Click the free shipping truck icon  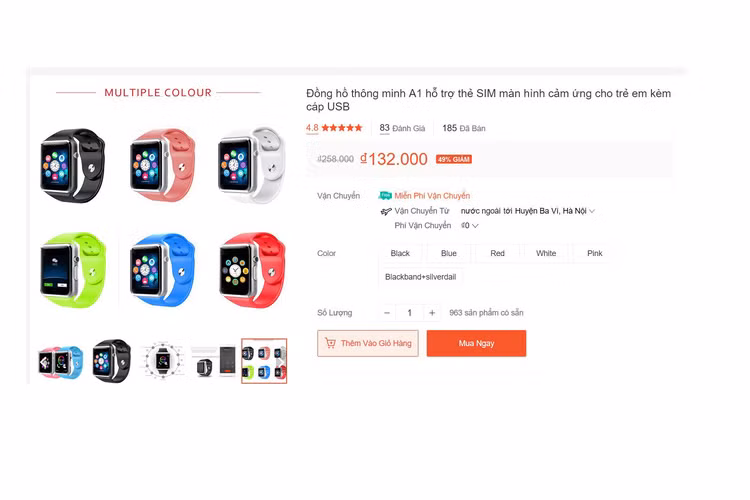coord(385,195)
